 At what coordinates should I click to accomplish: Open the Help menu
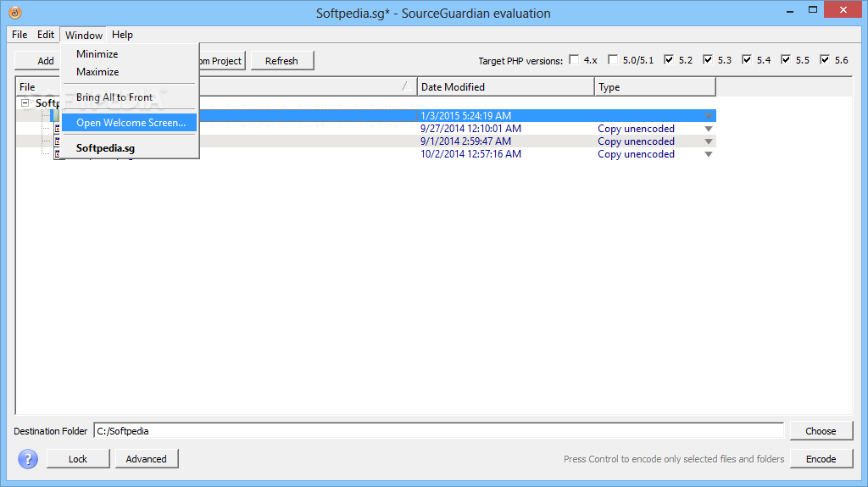click(122, 35)
